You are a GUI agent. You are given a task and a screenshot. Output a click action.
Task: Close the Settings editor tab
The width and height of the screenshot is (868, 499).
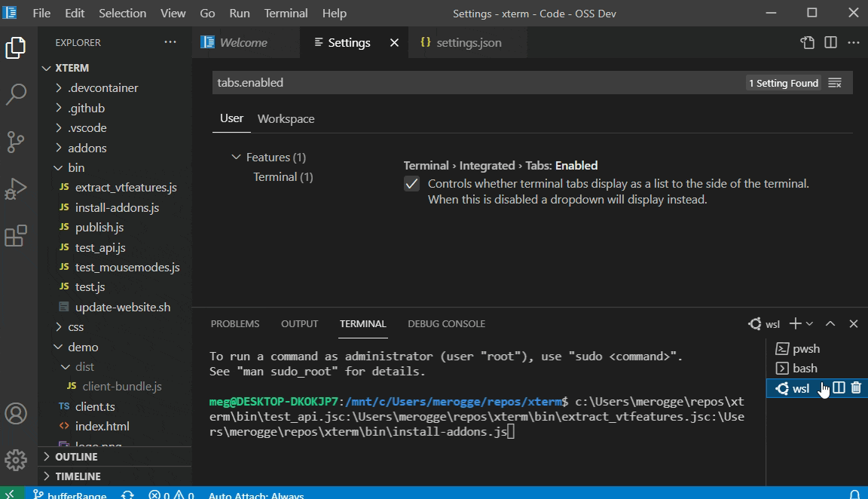click(x=394, y=43)
